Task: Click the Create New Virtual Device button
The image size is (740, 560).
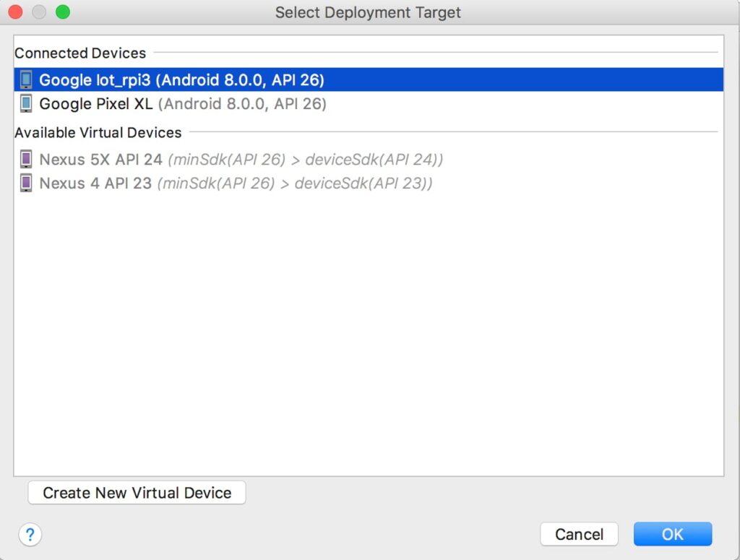Action: click(x=137, y=493)
